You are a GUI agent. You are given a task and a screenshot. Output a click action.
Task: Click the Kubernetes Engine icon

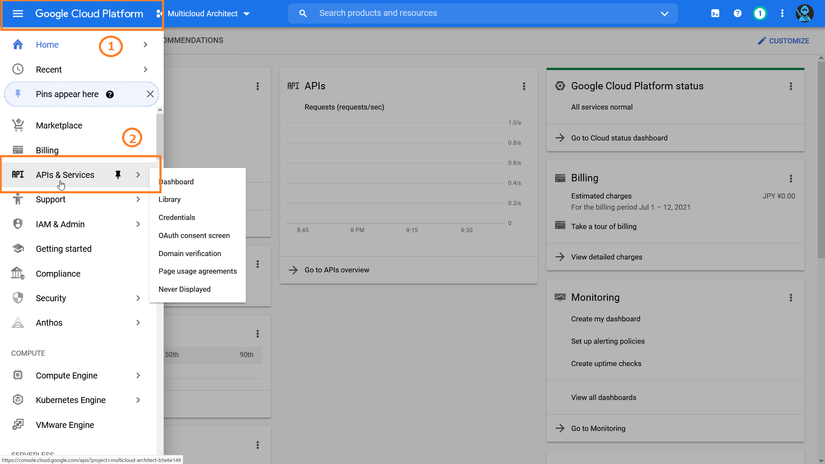point(18,400)
